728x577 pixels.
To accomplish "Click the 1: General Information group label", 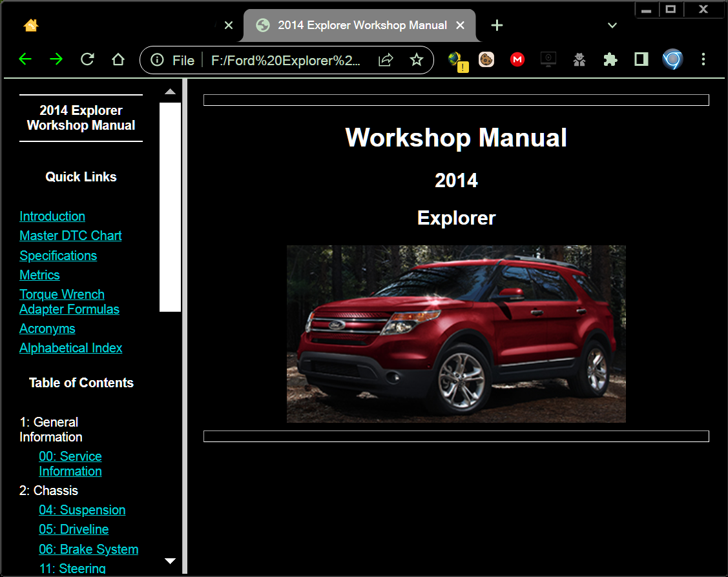I will click(x=51, y=429).
